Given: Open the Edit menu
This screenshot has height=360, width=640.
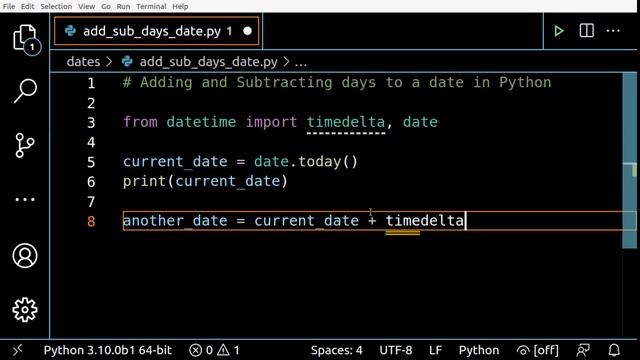Looking at the screenshot, I should 28,7.
